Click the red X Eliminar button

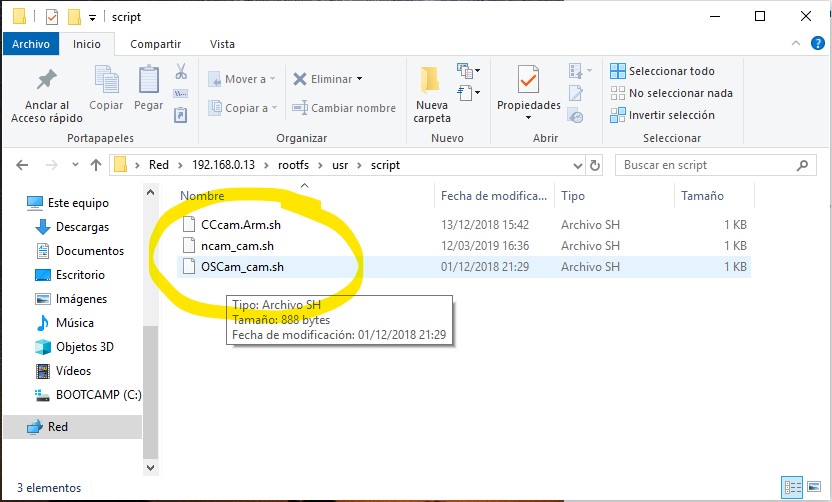pyautogui.click(x=300, y=79)
